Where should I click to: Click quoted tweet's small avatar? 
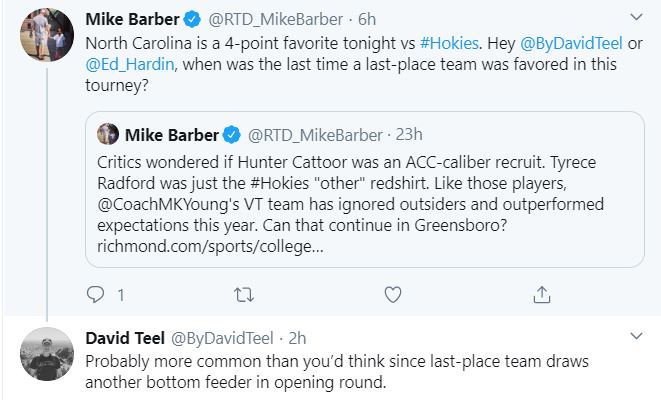[x=108, y=134]
